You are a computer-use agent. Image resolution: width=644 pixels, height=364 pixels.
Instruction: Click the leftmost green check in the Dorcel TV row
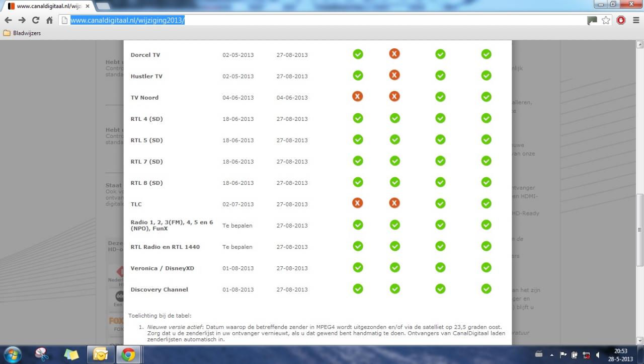[x=358, y=54]
